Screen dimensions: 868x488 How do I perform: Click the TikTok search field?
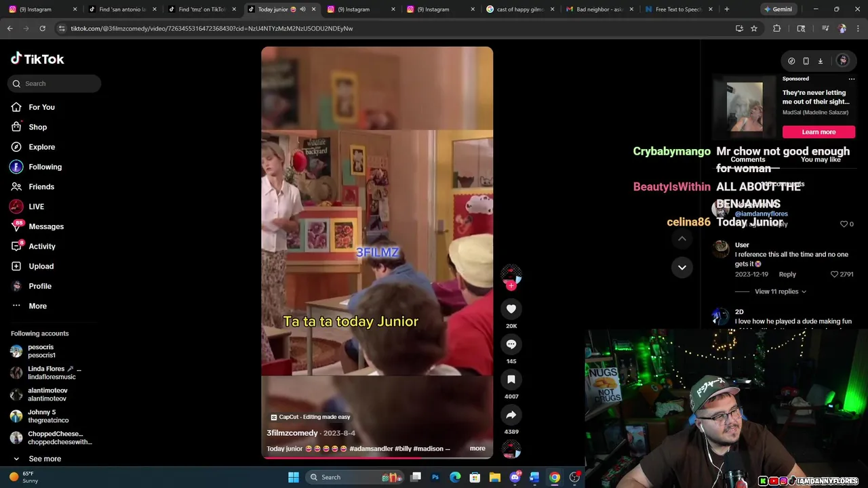pos(54,83)
